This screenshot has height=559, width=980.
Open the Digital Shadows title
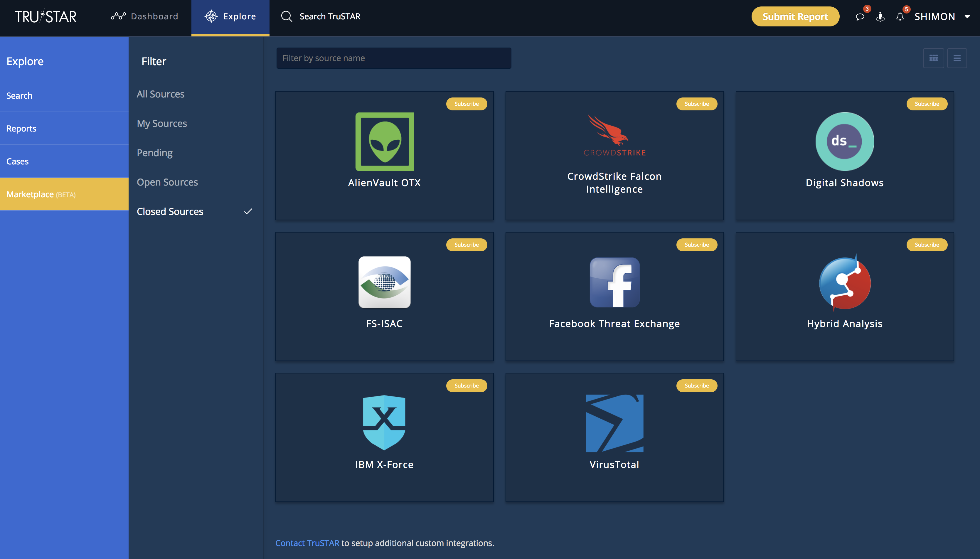(844, 183)
